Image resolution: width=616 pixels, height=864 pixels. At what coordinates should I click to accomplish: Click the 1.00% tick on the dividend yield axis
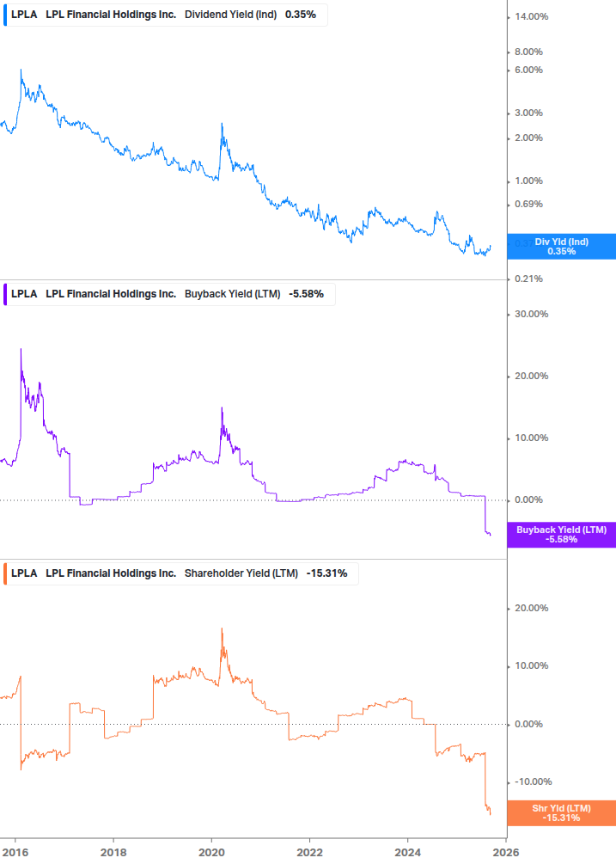click(528, 181)
